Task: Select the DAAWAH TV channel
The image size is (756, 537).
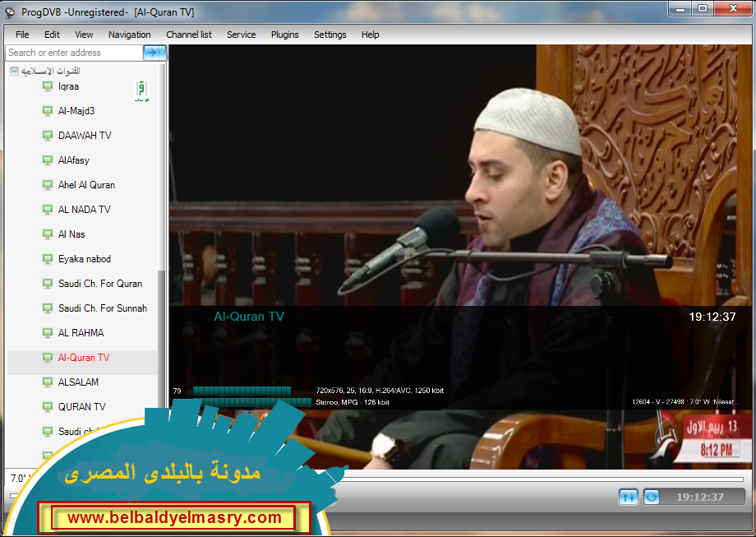Action: (85, 136)
